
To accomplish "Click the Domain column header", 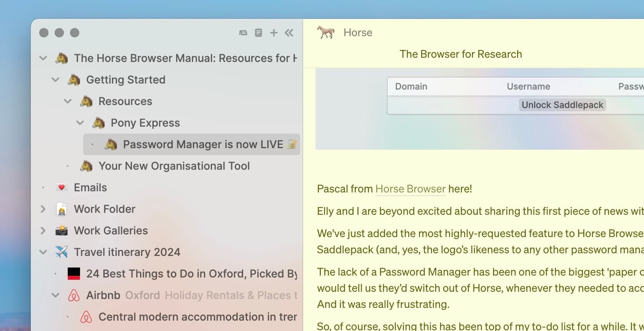I will (x=411, y=87).
